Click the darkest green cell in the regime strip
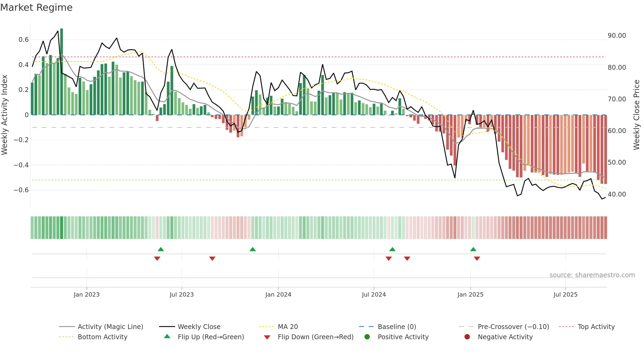 tap(61, 228)
